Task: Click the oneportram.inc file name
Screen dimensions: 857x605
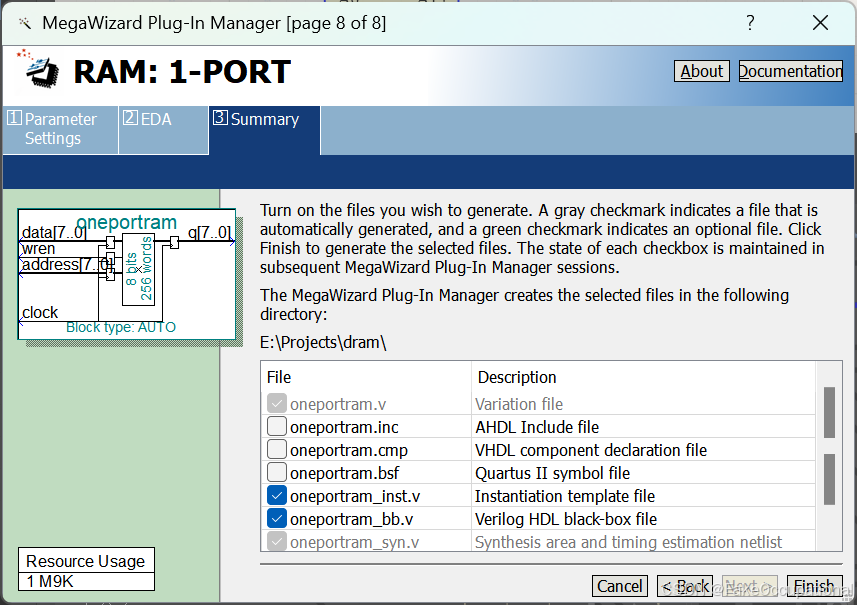Action: click(344, 427)
